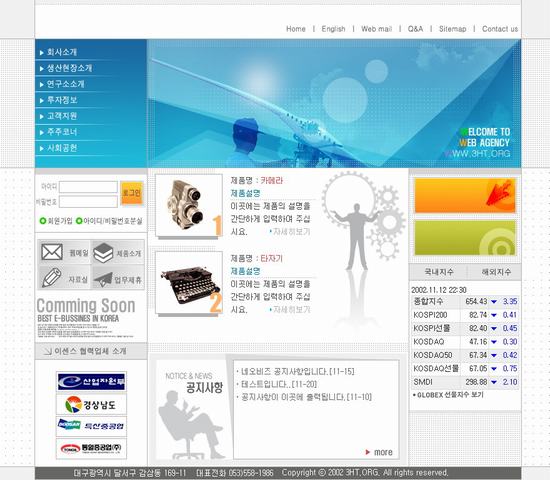The height and width of the screenshot is (480, 550).
Task: Switch to the 해외지수 tab
Action: [496, 272]
